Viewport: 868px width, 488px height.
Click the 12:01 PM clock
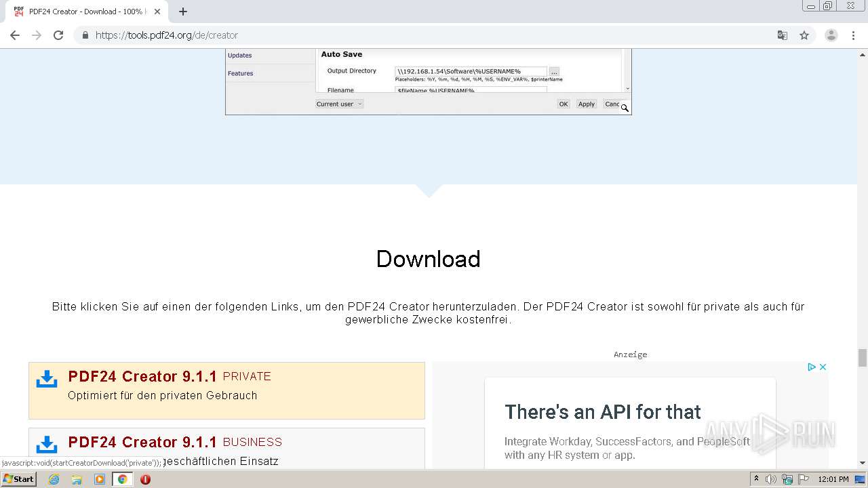tap(833, 479)
